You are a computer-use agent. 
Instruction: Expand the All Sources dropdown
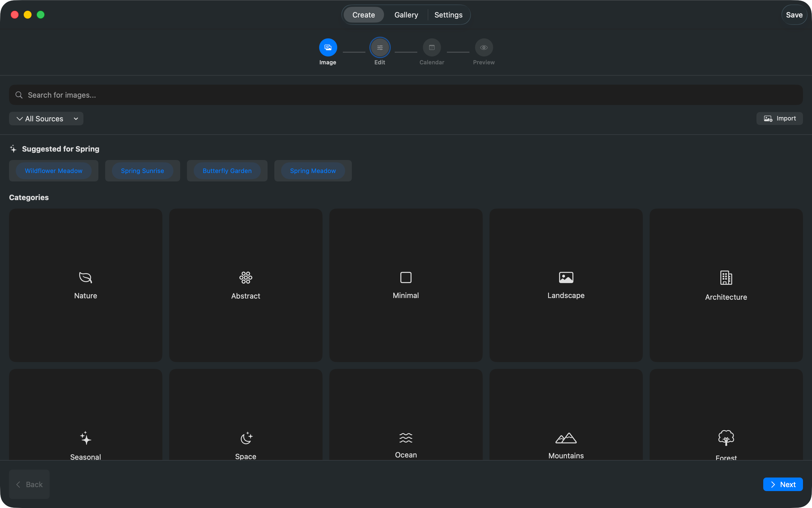[46, 119]
